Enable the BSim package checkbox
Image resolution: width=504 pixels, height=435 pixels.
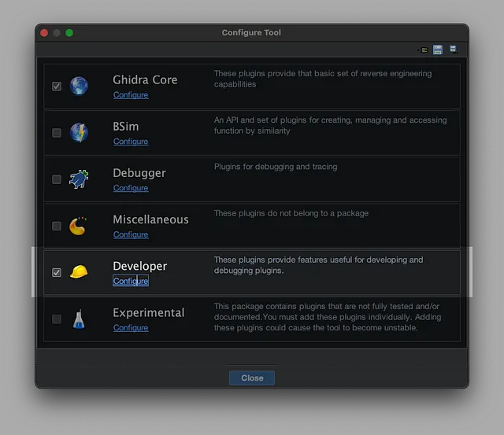[x=57, y=133]
